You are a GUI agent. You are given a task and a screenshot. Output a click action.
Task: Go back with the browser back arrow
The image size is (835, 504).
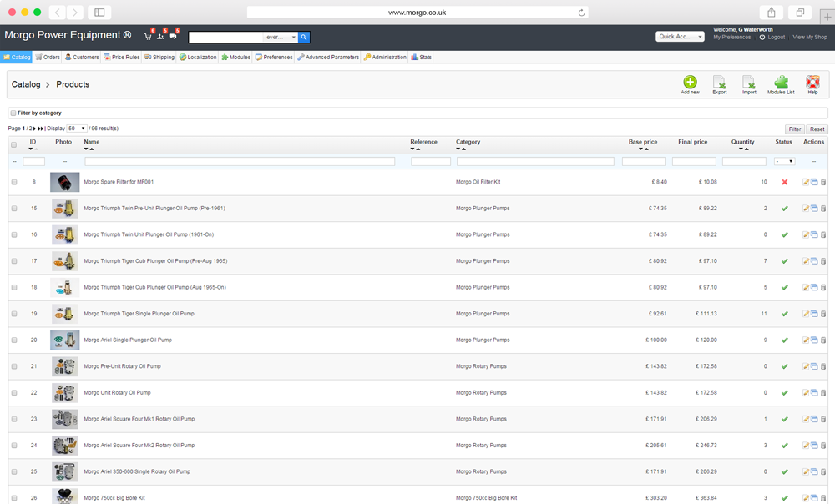point(58,13)
